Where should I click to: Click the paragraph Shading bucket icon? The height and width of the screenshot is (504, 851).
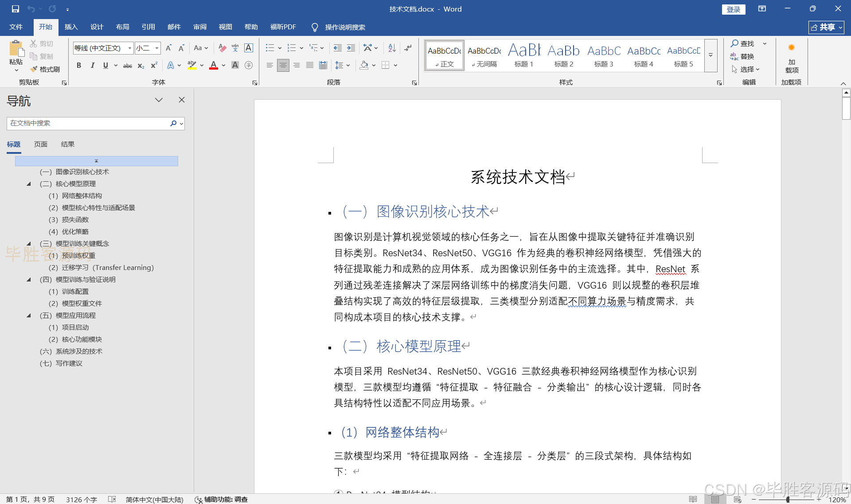tap(364, 65)
